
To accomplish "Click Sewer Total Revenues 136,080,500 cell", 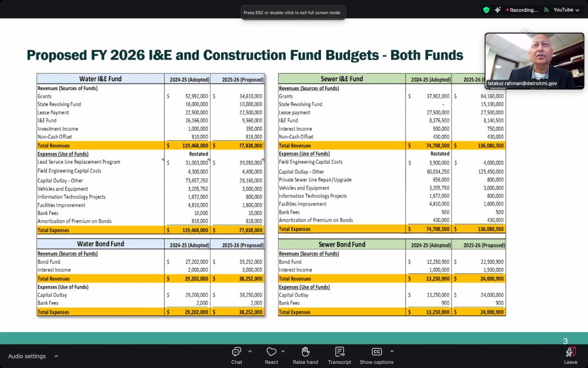I will (x=490, y=145).
